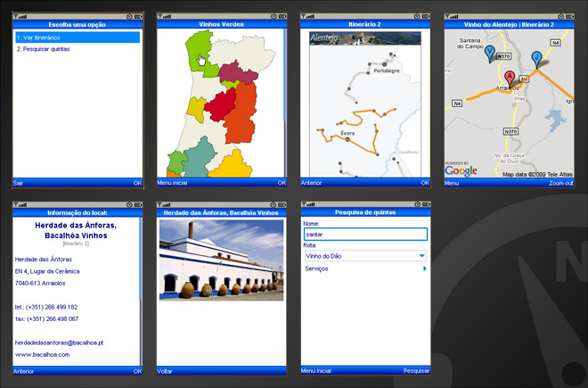Screen dimensions: 588x388
Task: Click the red central wine region
Action: 220,105
